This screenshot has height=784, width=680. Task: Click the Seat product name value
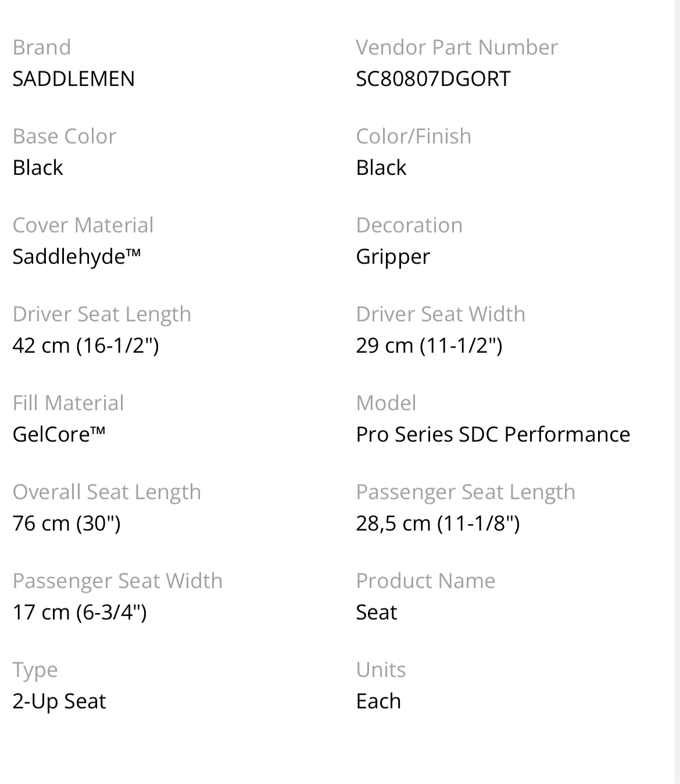click(x=377, y=612)
